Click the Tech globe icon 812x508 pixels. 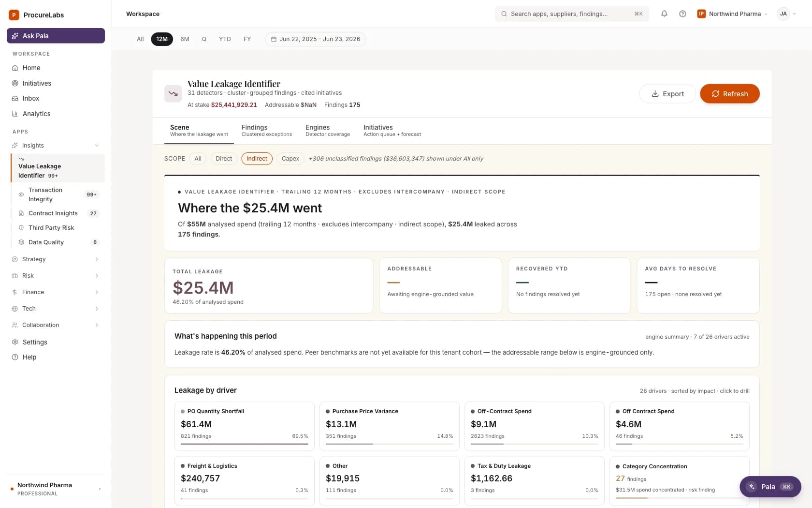click(15, 309)
